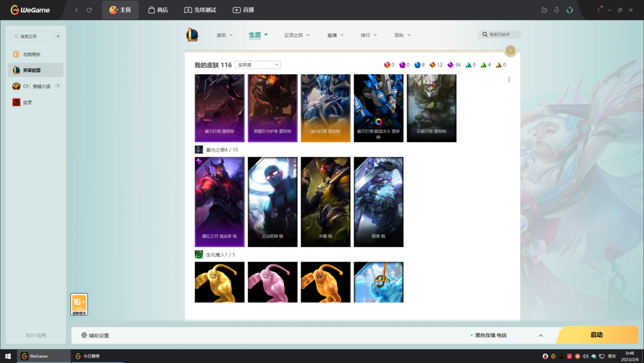Select 英雄联盟 in sidebar
Image resolution: width=644 pixels, height=363 pixels.
pos(36,70)
